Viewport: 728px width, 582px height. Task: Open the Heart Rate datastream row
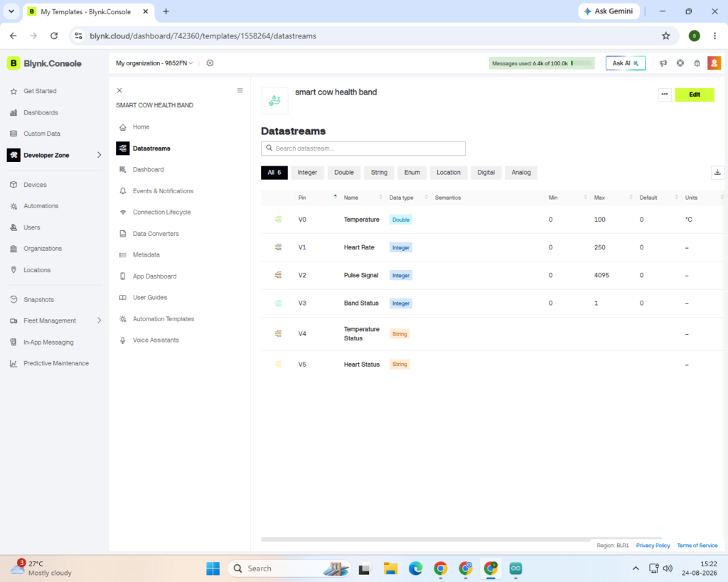(x=492, y=247)
